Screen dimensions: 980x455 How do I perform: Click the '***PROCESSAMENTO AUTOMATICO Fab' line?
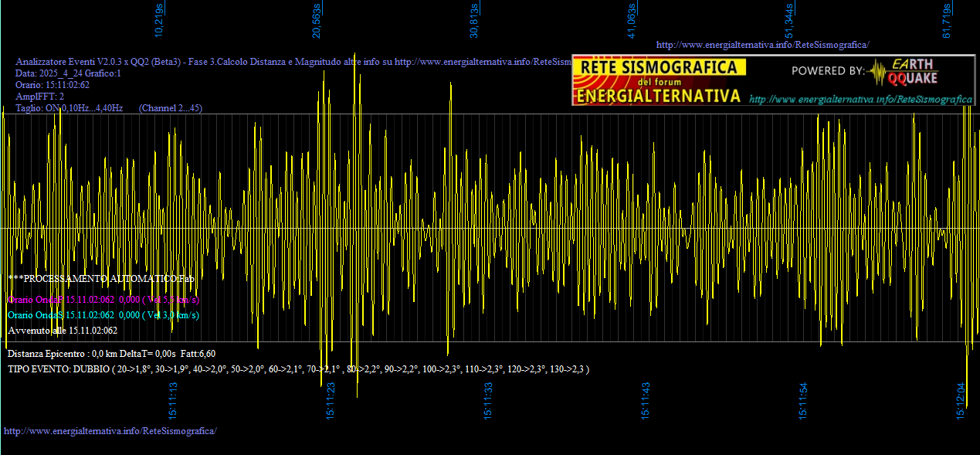click(x=101, y=278)
